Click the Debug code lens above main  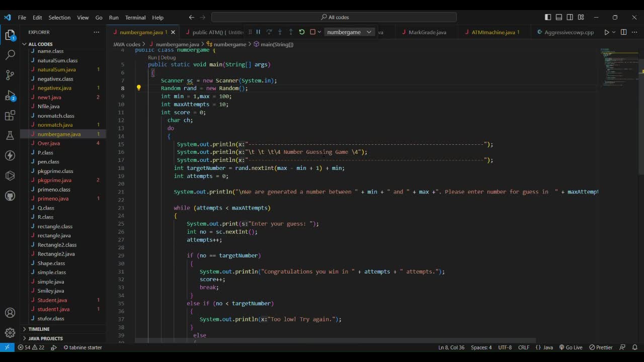coord(168,57)
